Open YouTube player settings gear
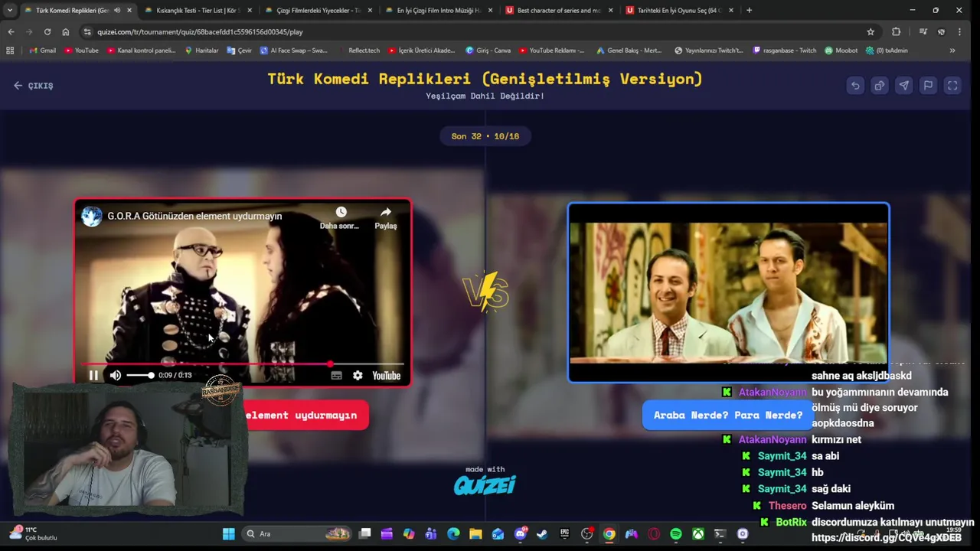The image size is (980, 551). [x=358, y=375]
